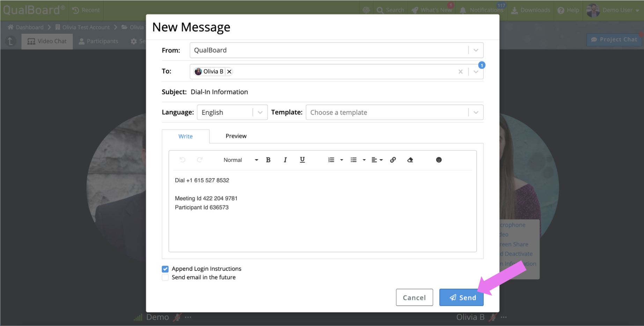Image resolution: width=644 pixels, height=326 pixels.
Task: Toggle Olivia B's microphone mute icon
Action: point(493,317)
